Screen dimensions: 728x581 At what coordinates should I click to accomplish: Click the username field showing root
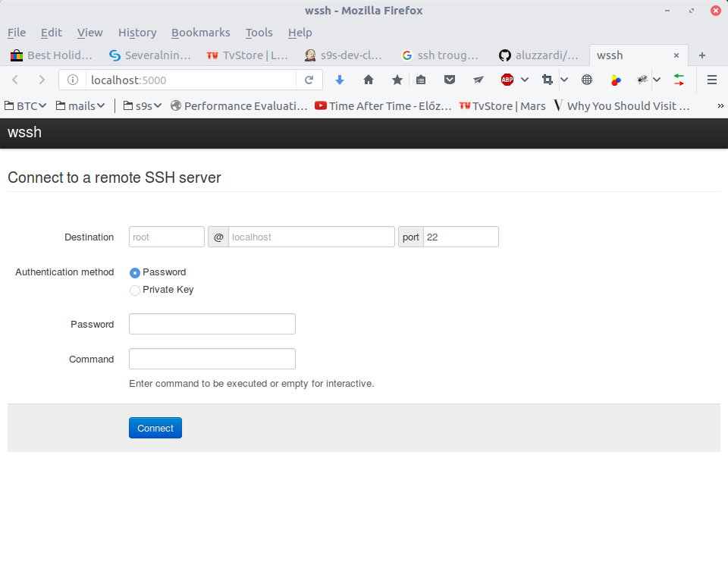pyautogui.click(x=167, y=237)
